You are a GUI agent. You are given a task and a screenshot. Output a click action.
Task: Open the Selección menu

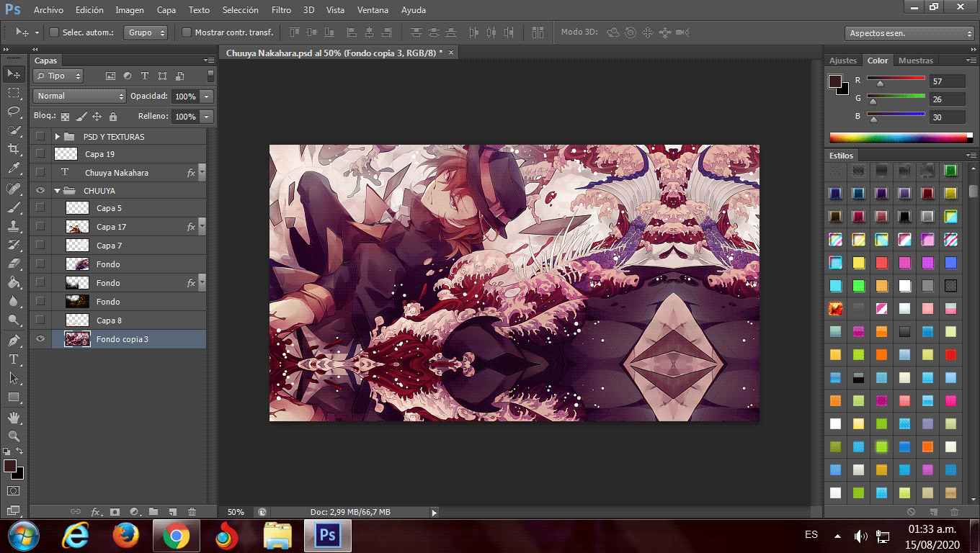tap(241, 10)
